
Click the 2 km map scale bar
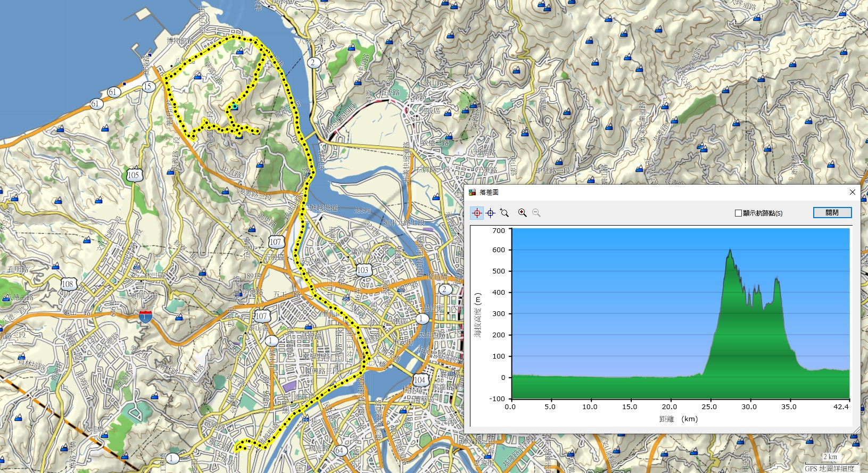[x=830, y=461]
